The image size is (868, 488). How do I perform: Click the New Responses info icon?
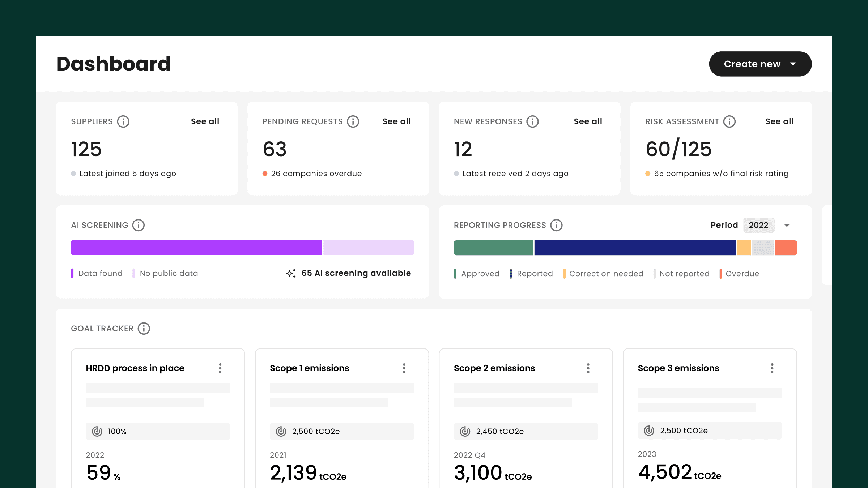coord(532,121)
